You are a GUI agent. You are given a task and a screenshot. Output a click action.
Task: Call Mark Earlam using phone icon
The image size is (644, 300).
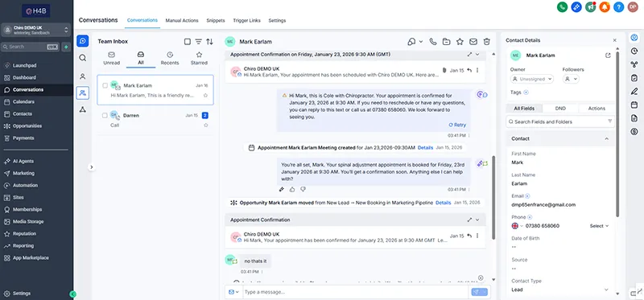[432, 42]
